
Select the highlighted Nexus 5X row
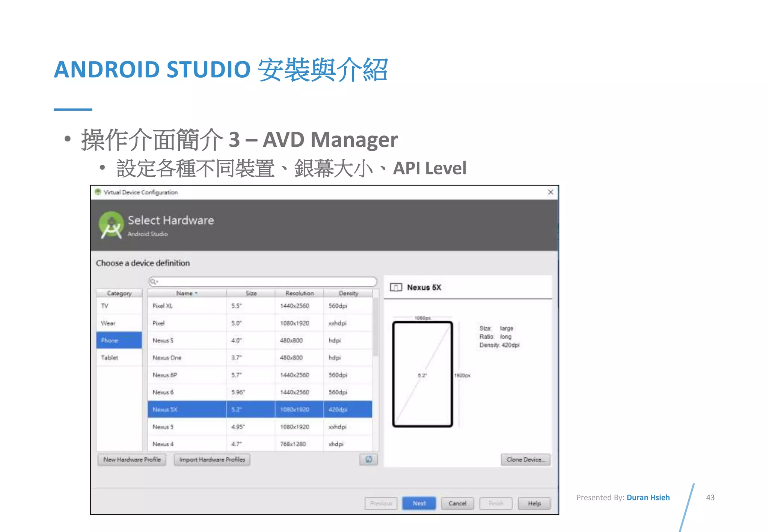click(x=260, y=409)
